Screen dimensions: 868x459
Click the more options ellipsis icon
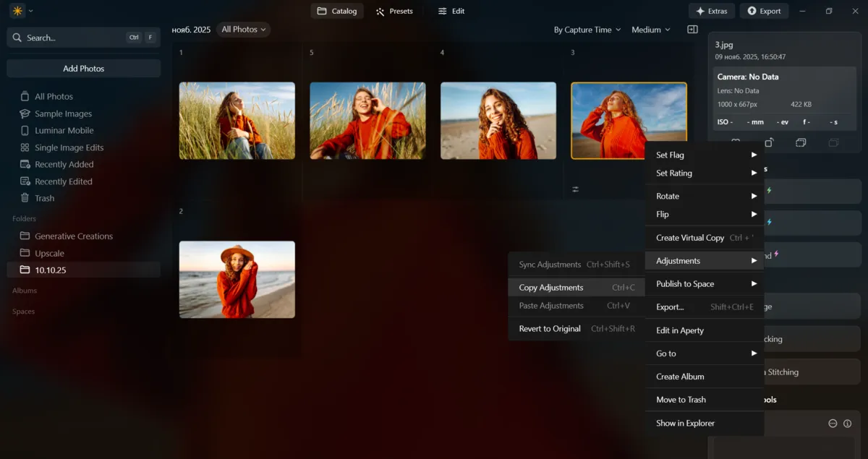pyautogui.click(x=833, y=424)
